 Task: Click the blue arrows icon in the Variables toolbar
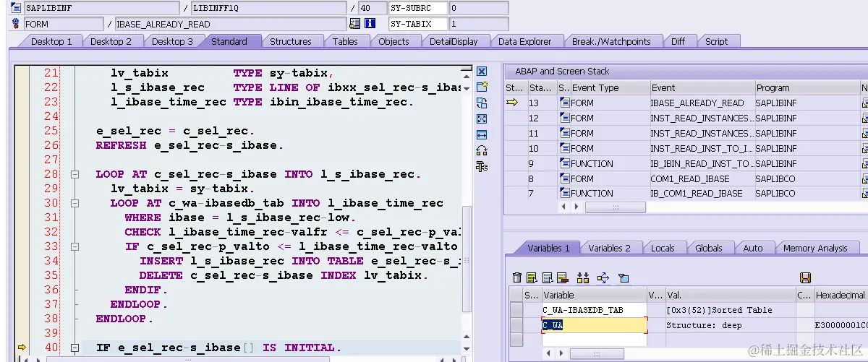coord(603,277)
